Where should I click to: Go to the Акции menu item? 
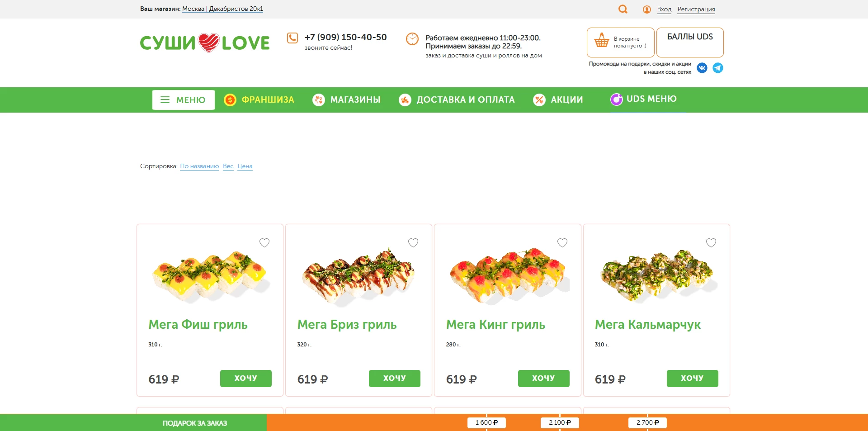click(566, 99)
